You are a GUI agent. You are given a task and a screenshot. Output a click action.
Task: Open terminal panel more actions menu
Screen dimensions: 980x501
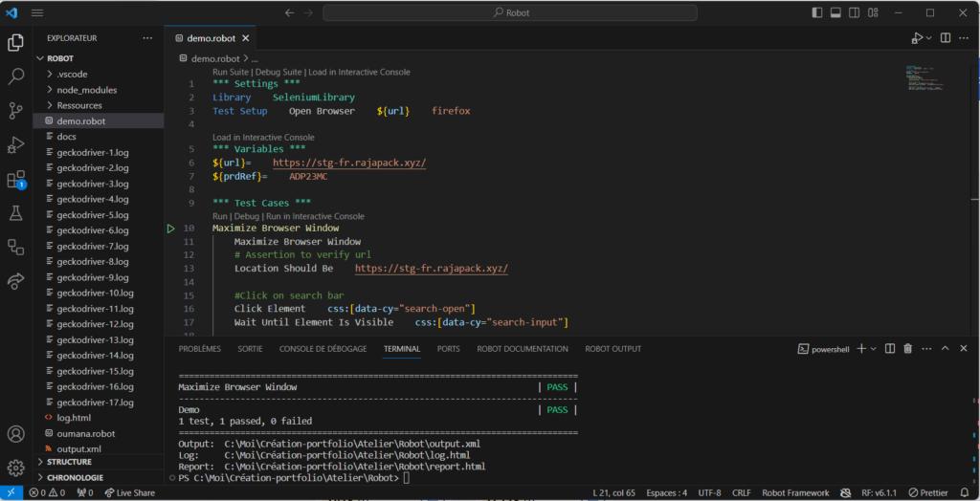[926, 349]
